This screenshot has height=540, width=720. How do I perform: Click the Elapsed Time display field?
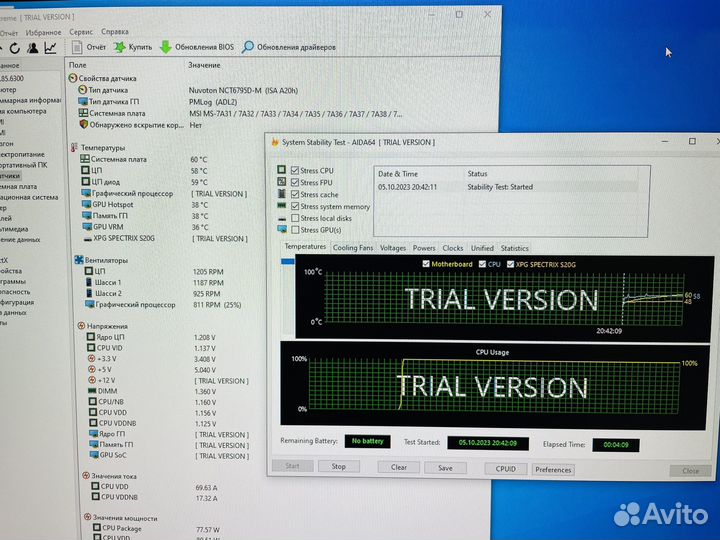615,444
